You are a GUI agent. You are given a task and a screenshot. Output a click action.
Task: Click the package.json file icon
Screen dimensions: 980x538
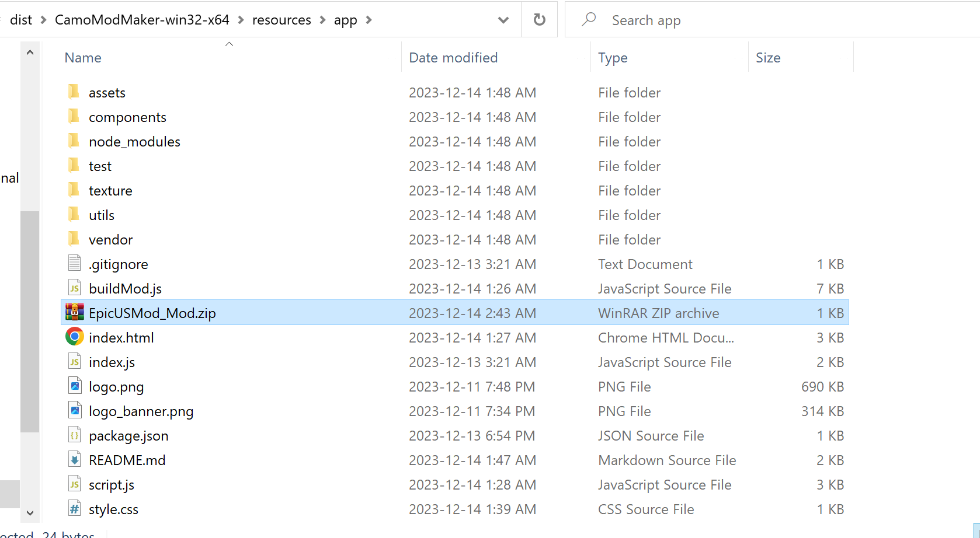tap(74, 435)
